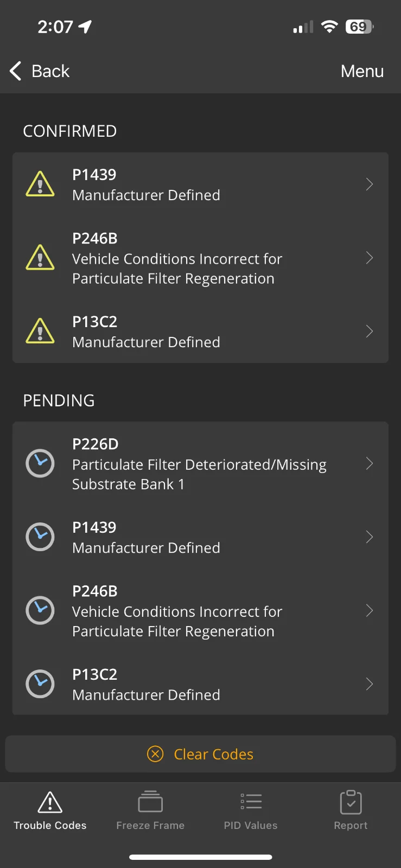
Task: Tap the clock icon beside pending P13C2
Action: [x=40, y=684]
